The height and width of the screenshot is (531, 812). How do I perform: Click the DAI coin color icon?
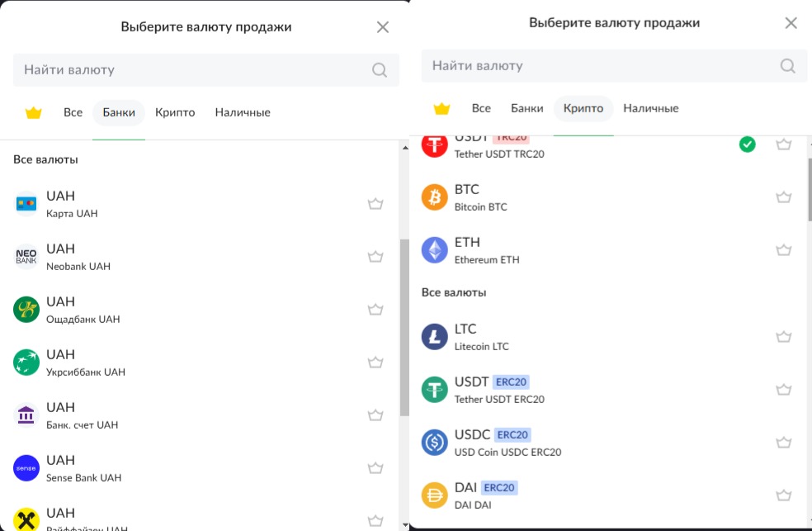(x=435, y=495)
